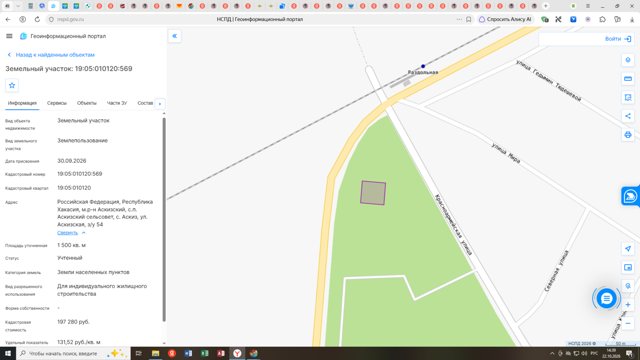Viewport: 640px width, 360px height.
Task: Open browser extensions puzzle icon
Action: 602,19
